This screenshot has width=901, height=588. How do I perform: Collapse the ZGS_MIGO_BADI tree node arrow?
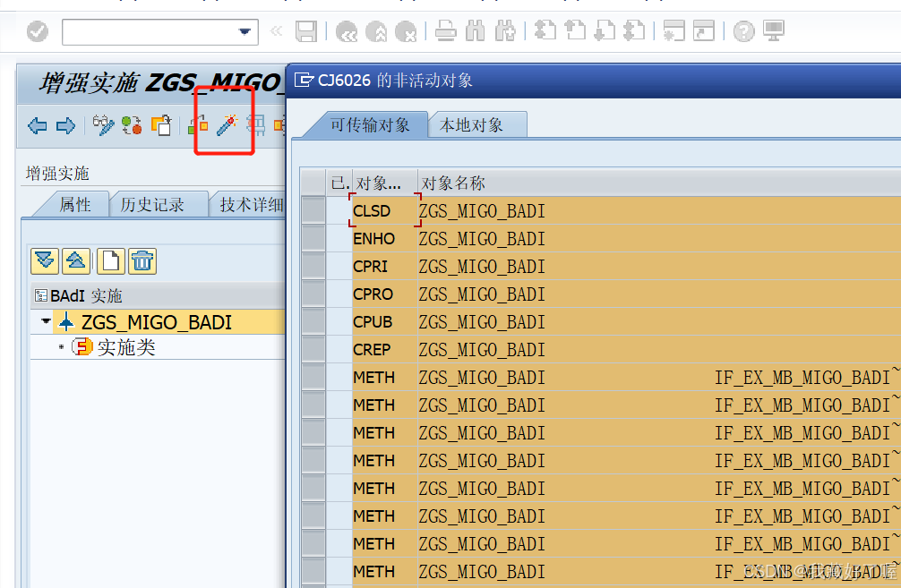[46, 321]
